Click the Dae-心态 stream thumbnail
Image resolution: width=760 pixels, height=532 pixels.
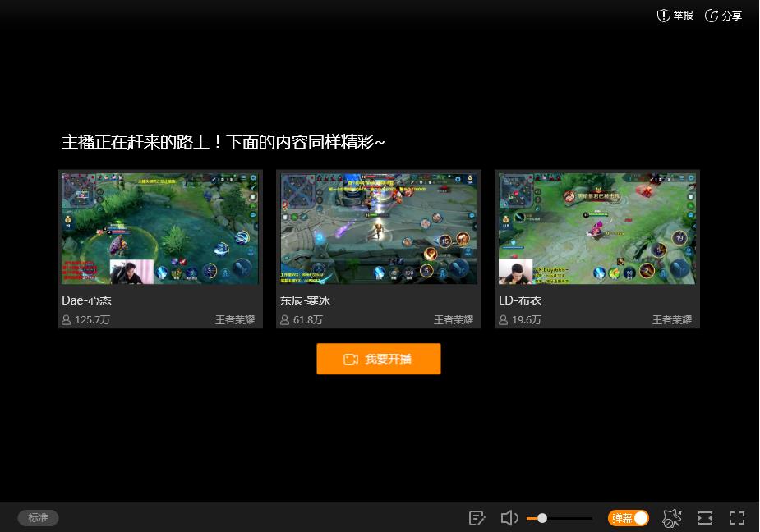160,228
